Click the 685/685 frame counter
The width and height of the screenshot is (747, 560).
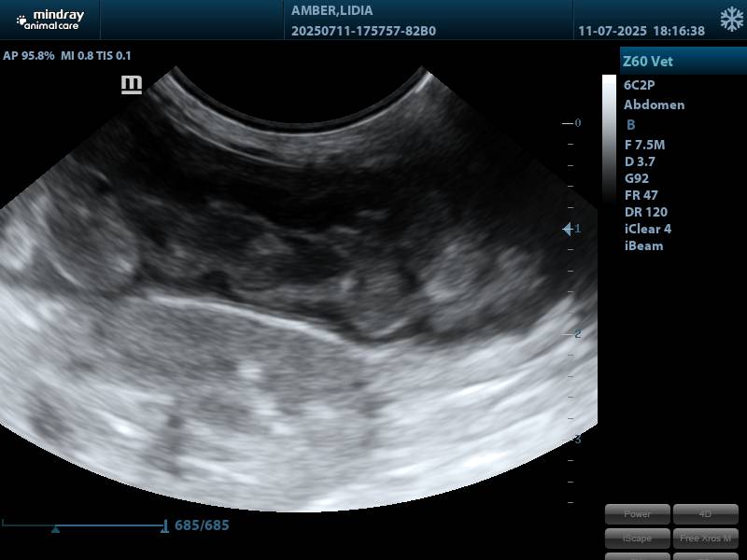[x=202, y=525]
